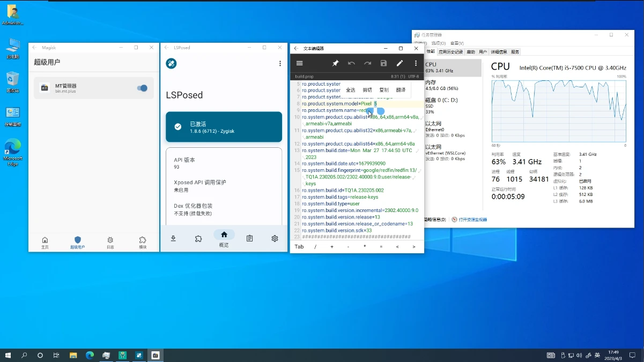The width and height of the screenshot is (644, 362).
Task: Open the 日志 tab in Magisk
Action: [x=110, y=243]
